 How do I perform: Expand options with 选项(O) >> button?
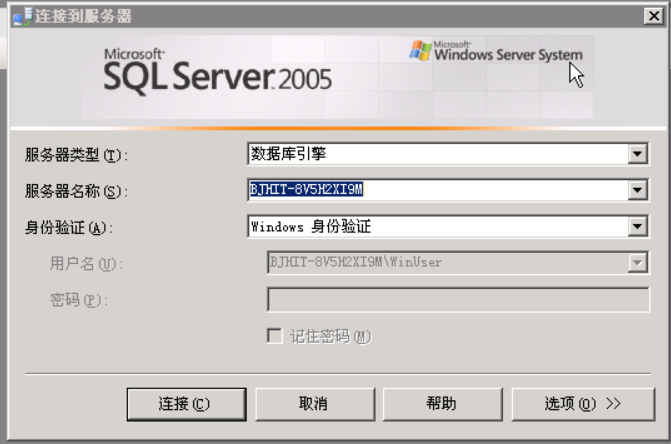[x=583, y=404]
